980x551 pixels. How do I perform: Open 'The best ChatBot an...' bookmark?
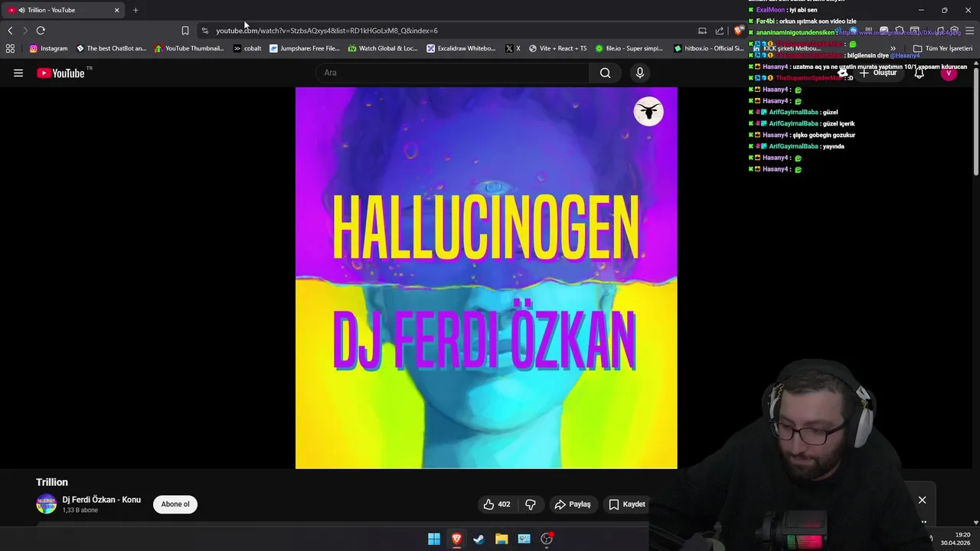coord(111,48)
